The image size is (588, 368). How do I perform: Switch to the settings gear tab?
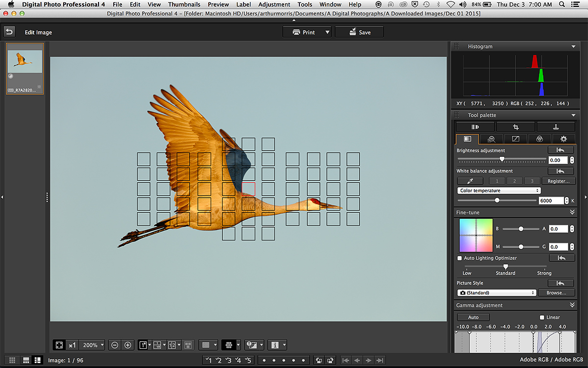(x=563, y=139)
